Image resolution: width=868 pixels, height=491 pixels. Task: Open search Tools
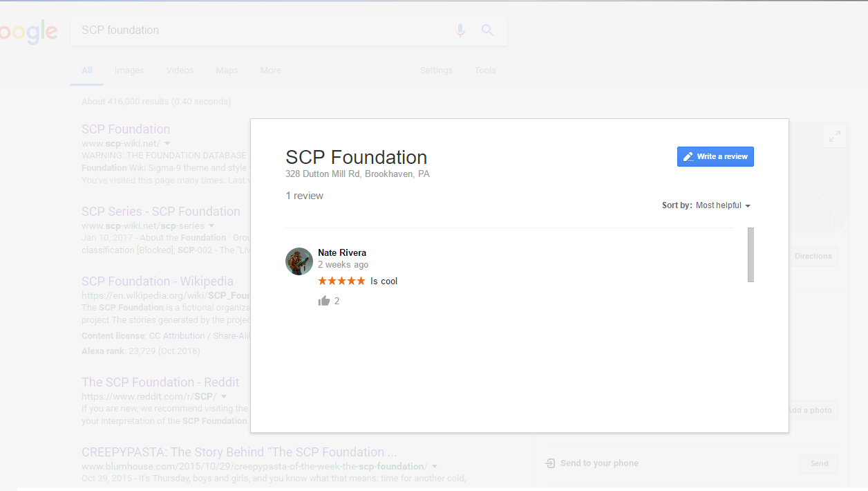coord(485,71)
